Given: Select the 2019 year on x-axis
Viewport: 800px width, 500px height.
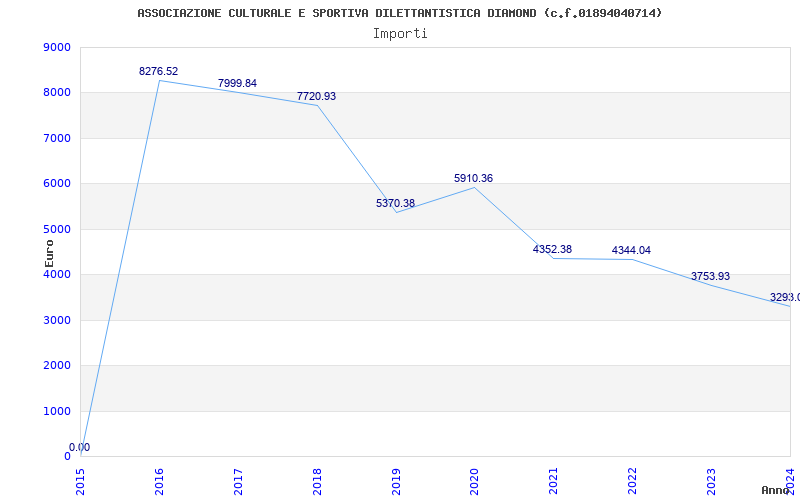Looking at the screenshot, I should coord(396,482).
